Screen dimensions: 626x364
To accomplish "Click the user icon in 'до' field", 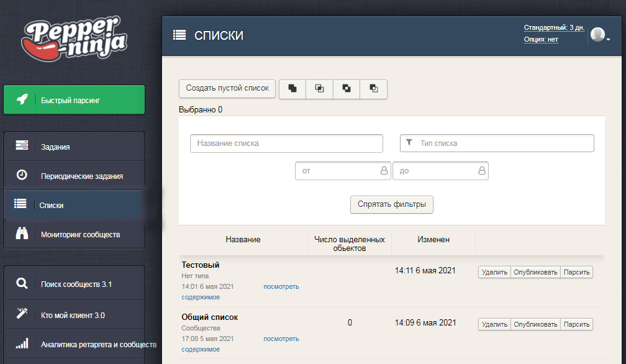I will pyautogui.click(x=482, y=170).
